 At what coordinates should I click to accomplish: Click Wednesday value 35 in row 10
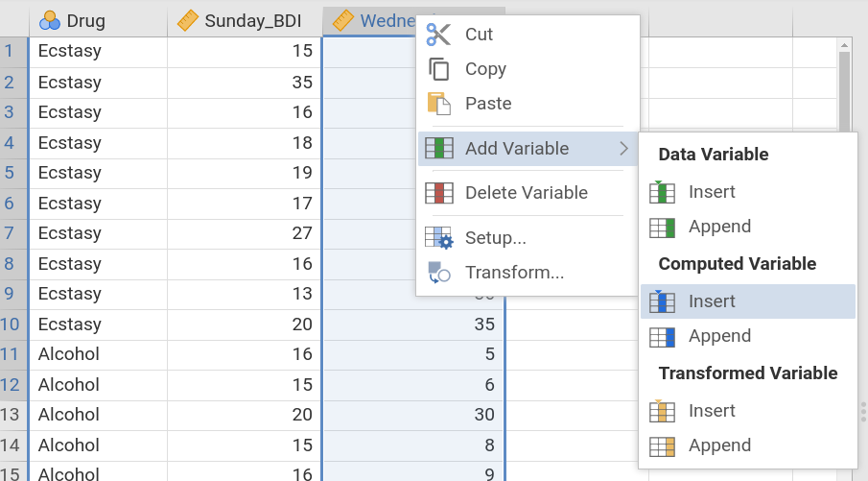413,325
